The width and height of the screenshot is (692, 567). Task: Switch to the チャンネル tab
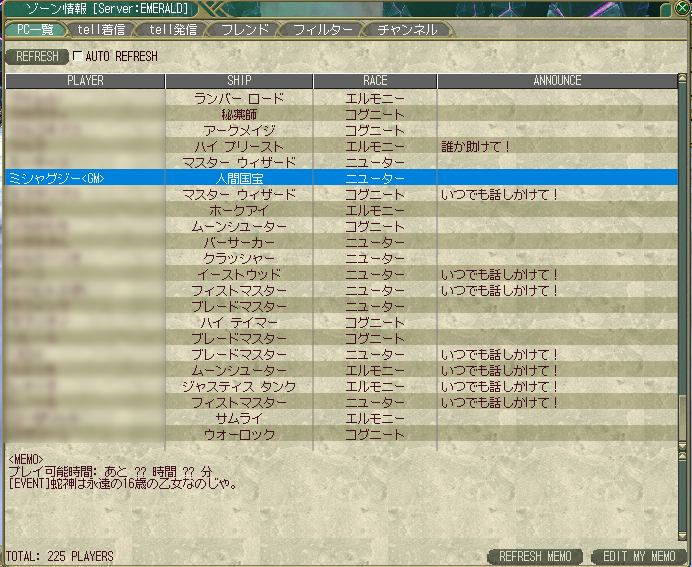coord(407,30)
